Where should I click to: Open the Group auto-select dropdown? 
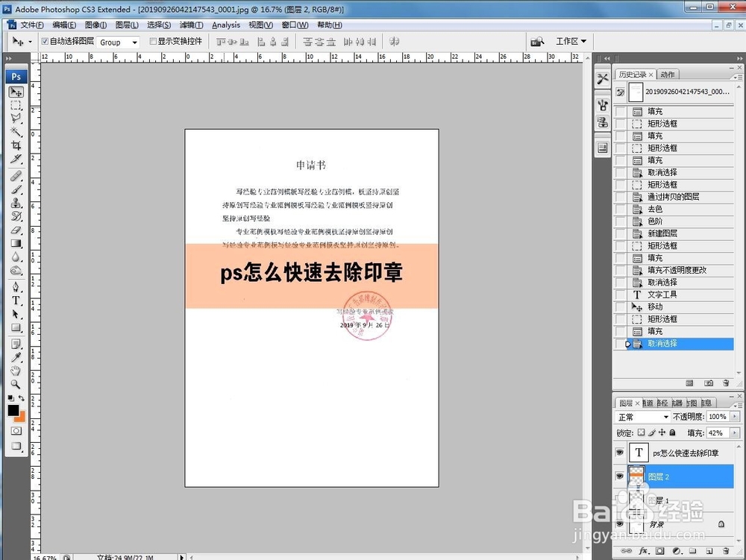(134, 43)
